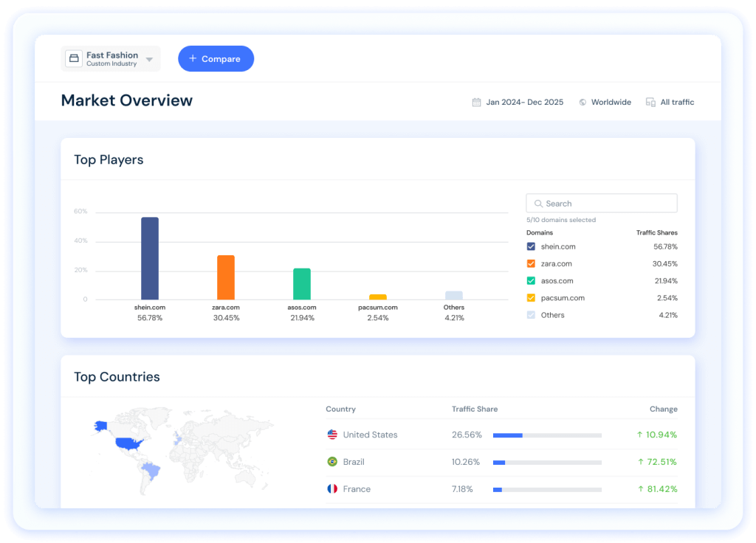
Task: Click the devices icon next to All traffic
Action: pyautogui.click(x=651, y=102)
